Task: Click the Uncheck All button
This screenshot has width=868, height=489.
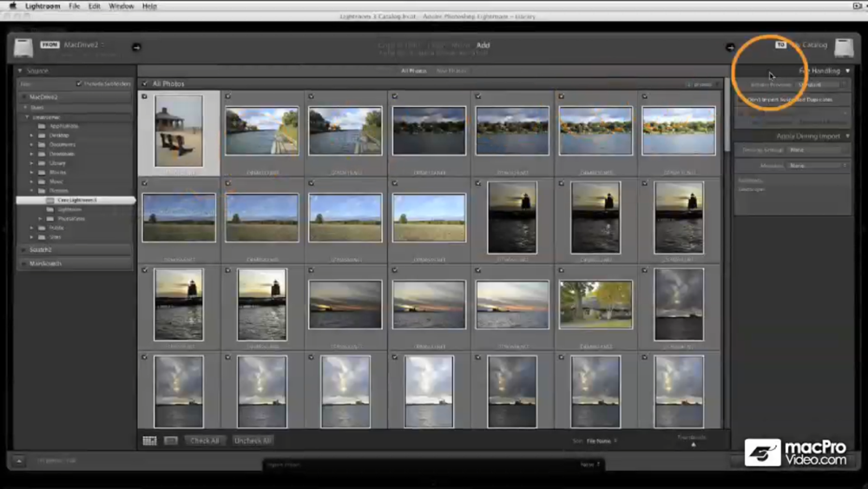Action: click(x=253, y=440)
